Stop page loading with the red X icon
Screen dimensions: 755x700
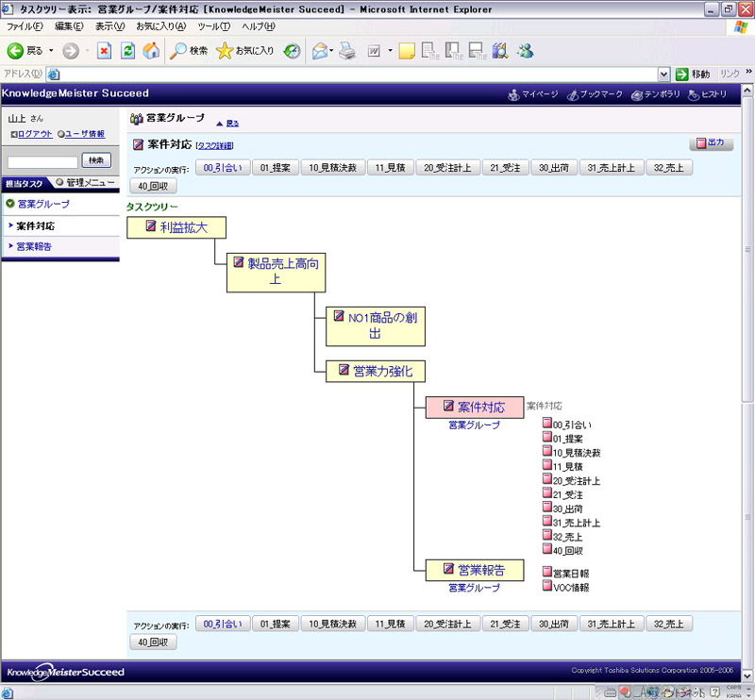tap(104, 51)
